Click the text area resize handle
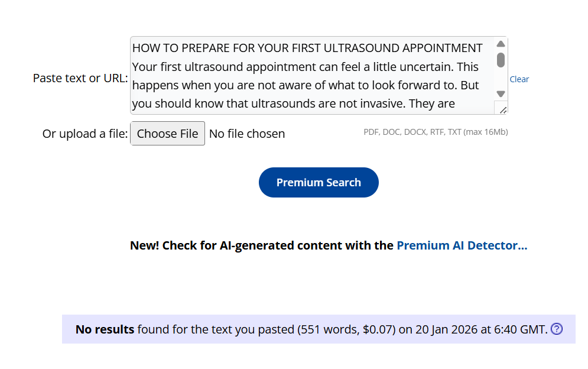This screenshot has width=588, height=369. (503, 109)
